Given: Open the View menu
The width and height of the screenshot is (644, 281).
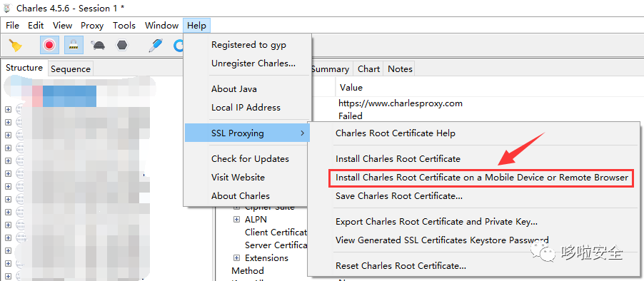Looking at the screenshot, I should tap(62, 26).
